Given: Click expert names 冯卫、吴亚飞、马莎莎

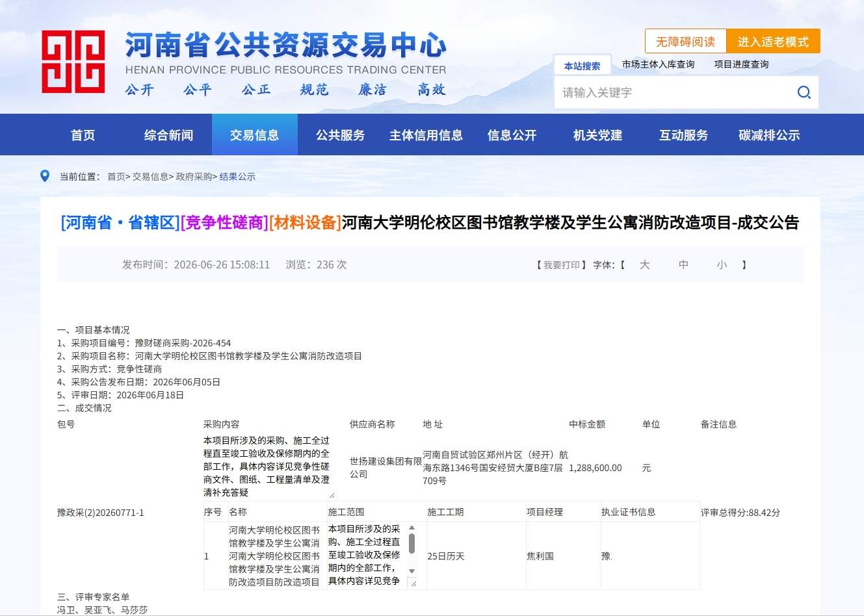Looking at the screenshot, I should click(102, 610).
